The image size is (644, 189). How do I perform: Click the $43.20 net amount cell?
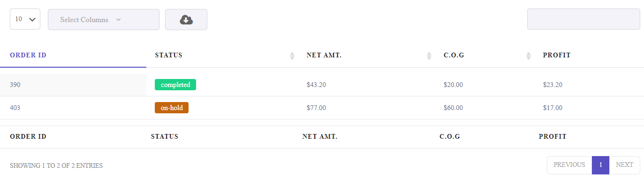pyautogui.click(x=316, y=85)
